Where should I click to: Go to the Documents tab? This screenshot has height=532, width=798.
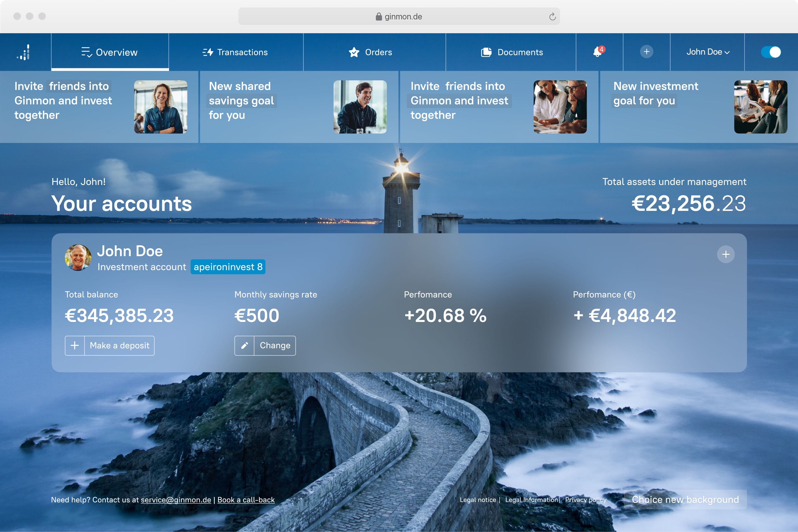point(512,52)
